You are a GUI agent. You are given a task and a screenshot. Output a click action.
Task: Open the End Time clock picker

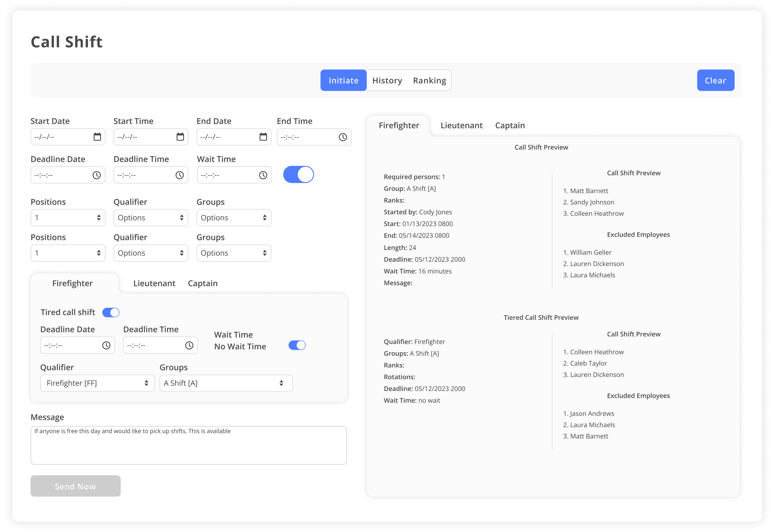tap(342, 136)
